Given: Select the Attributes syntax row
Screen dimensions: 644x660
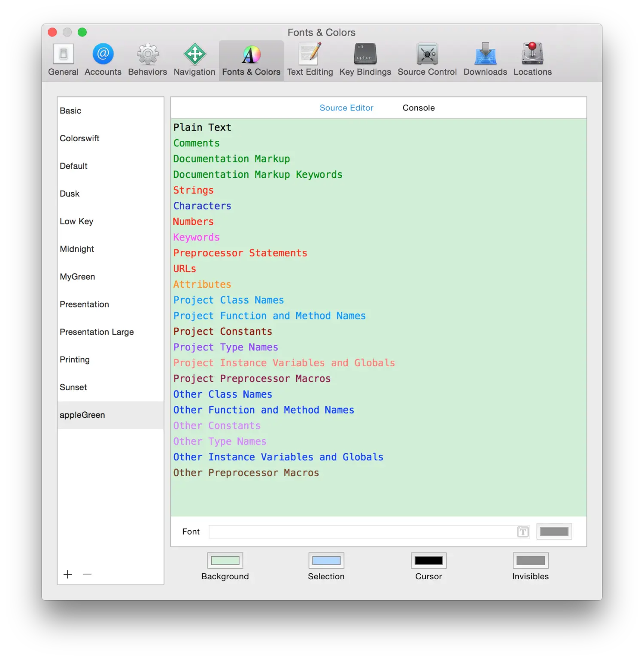Looking at the screenshot, I should 379,284.
